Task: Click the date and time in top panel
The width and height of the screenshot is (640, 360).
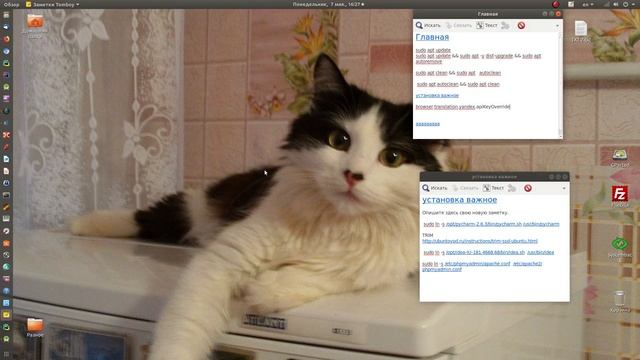Action: (x=328, y=4)
